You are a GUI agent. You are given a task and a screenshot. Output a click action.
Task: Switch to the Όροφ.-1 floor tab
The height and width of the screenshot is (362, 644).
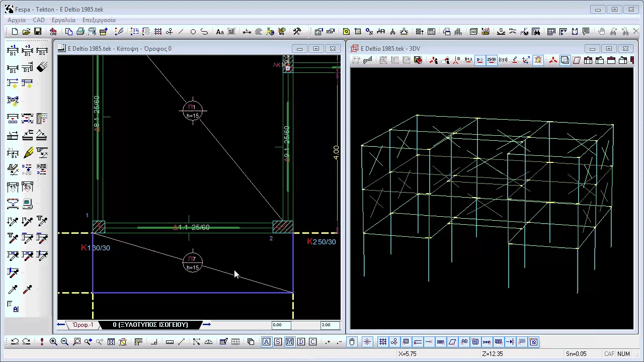83,325
